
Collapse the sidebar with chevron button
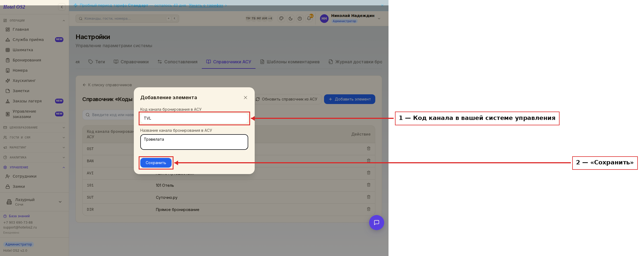pos(62,7)
